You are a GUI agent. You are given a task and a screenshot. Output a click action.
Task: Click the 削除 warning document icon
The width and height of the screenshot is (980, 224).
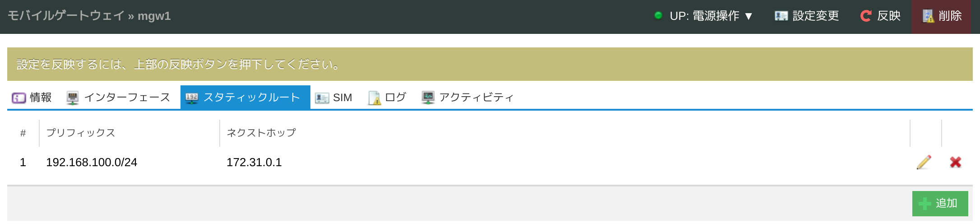(x=928, y=16)
